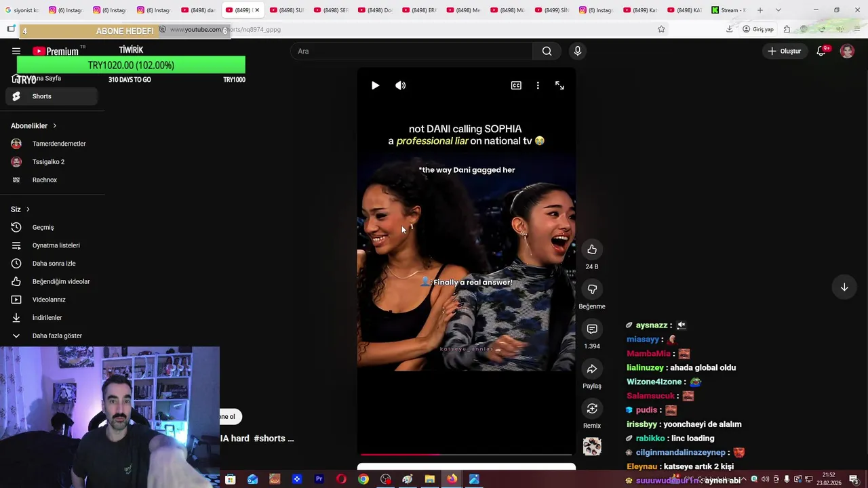Viewport: 868px width, 488px height.
Task: Open Windows notification center icon
Action: click(x=854, y=479)
